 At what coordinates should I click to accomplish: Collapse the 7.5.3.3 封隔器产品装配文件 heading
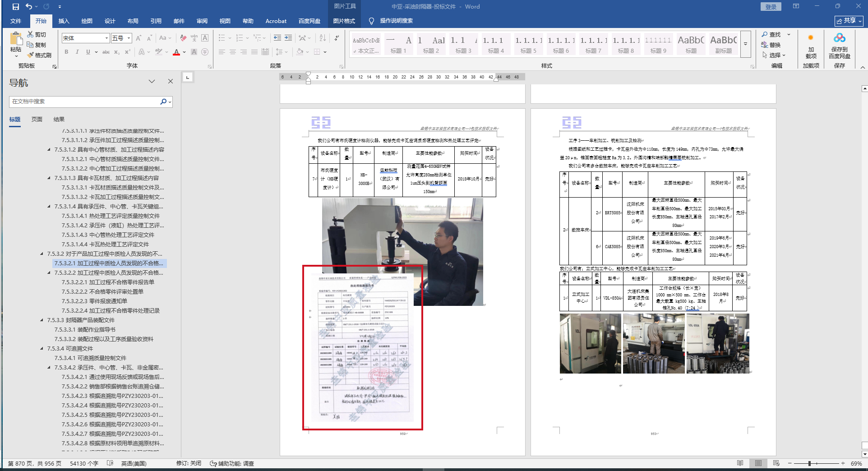pyautogui.click(x=42, y=320)
